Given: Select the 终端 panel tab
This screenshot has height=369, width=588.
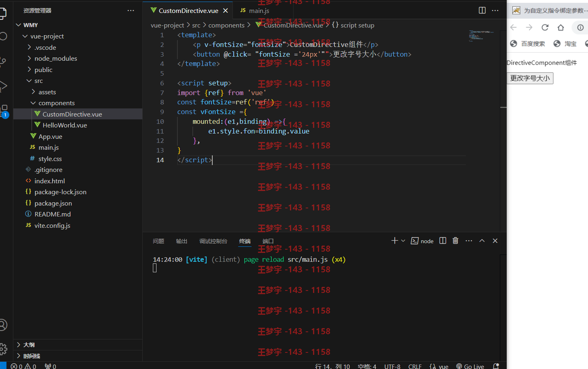Looking at the screenshot, I should [x=245, y=241].
